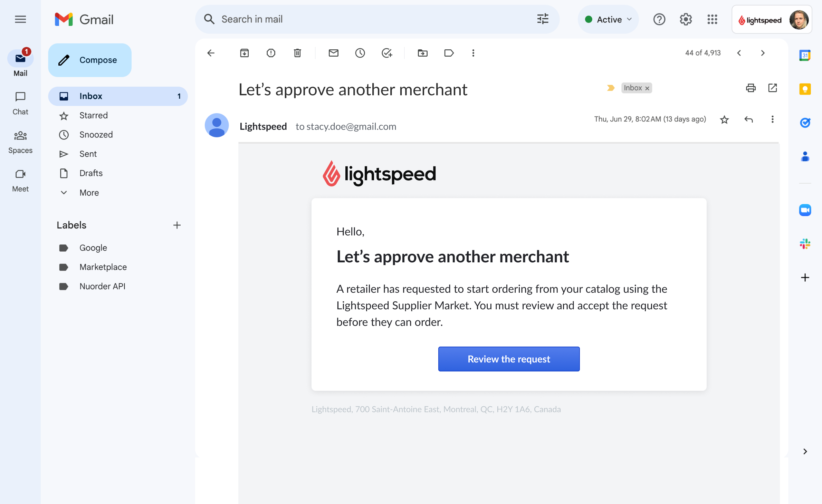822x504 pixels.
Task: Reply to the Lightspeed message
Action: pyautogui.click(x=748, y=120)
